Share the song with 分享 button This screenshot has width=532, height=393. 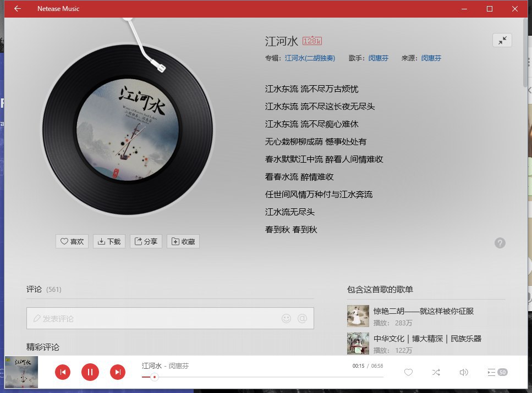click(146, 241)
